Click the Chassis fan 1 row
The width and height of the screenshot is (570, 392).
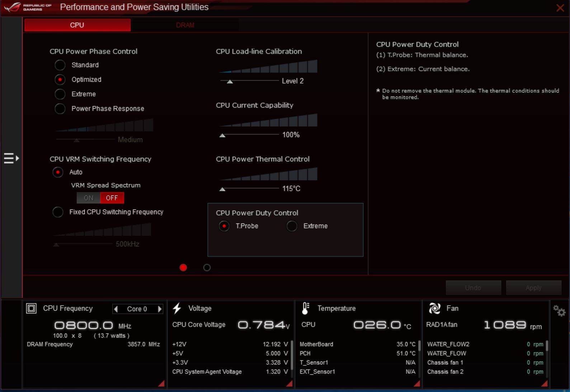485,363
